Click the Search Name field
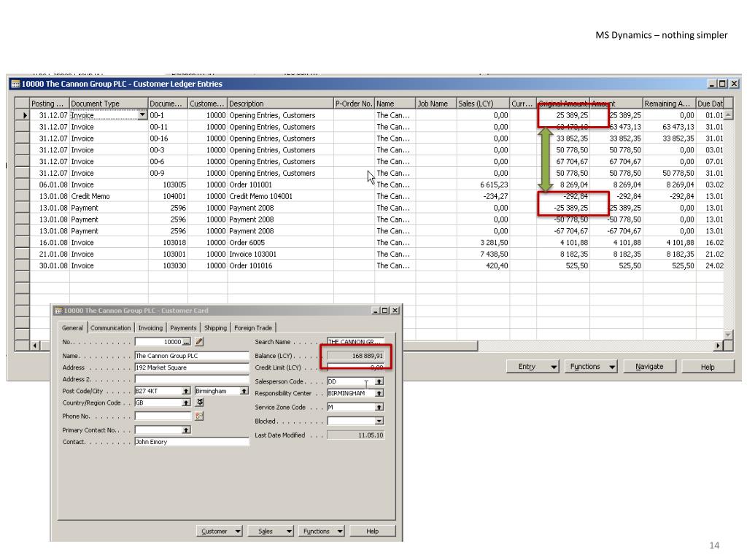 355,342
